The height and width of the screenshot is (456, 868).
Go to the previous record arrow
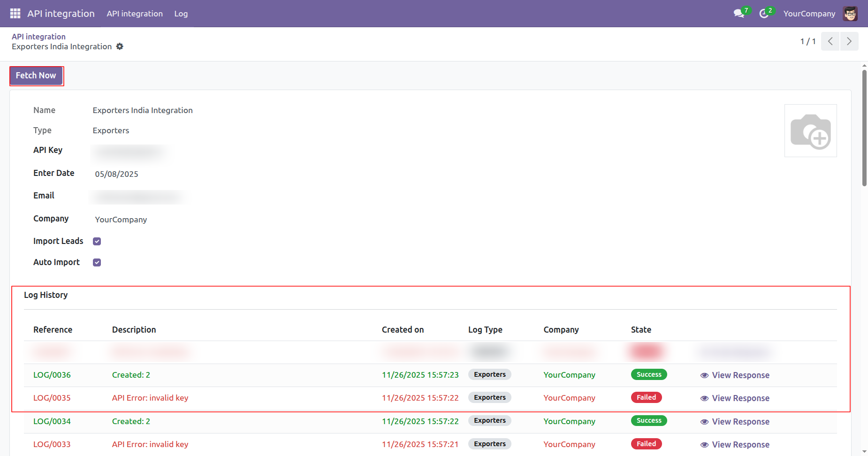830,41
